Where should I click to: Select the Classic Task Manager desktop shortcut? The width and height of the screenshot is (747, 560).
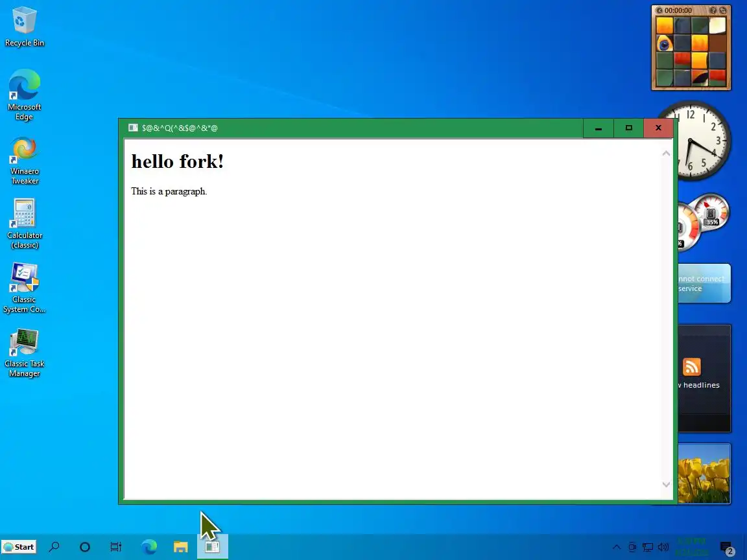click(24, 353)
